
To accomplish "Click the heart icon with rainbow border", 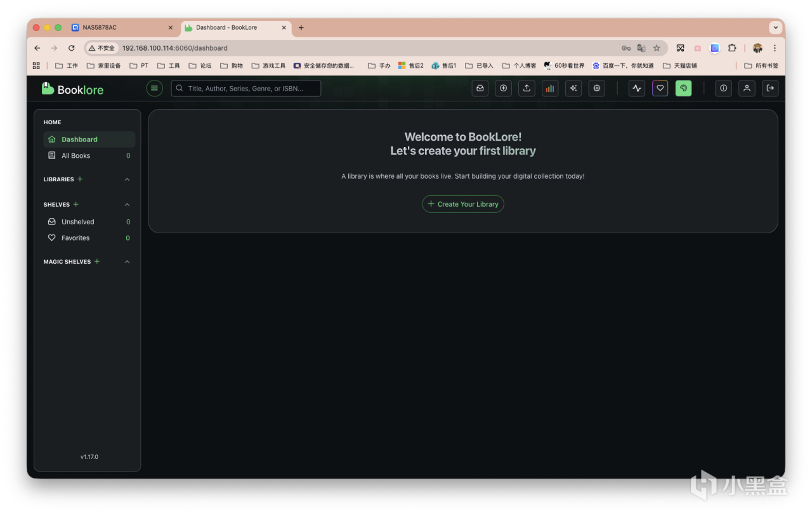I will [x=660, y=88].
